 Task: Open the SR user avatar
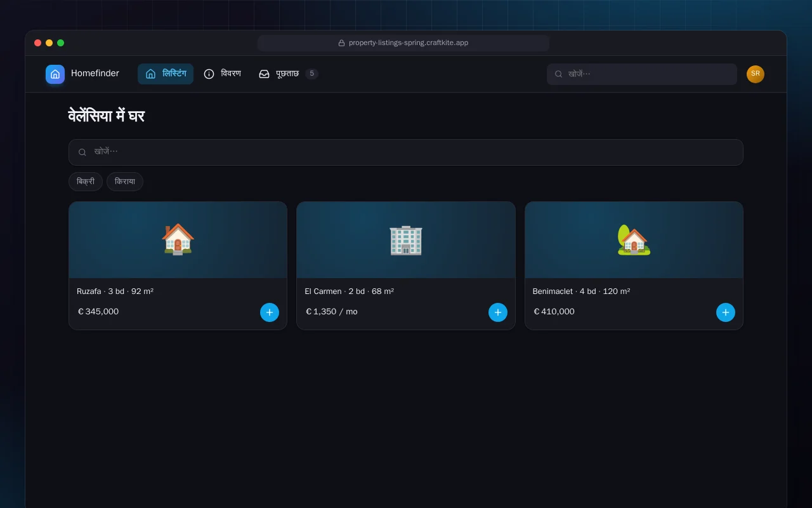(756, 74)
